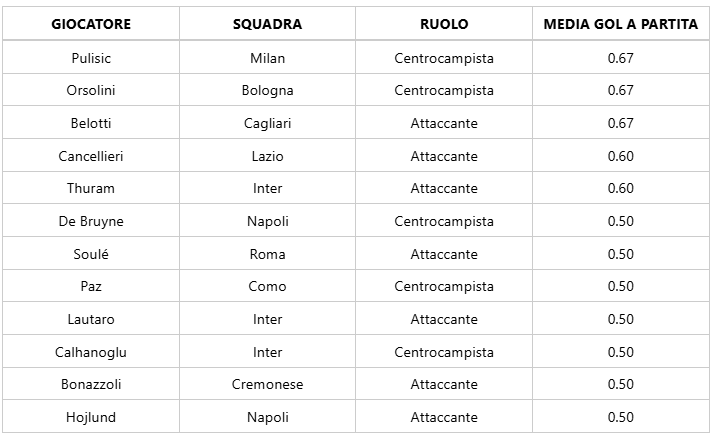
Task: Click the Soulé name cell
Action: [91, 254]
